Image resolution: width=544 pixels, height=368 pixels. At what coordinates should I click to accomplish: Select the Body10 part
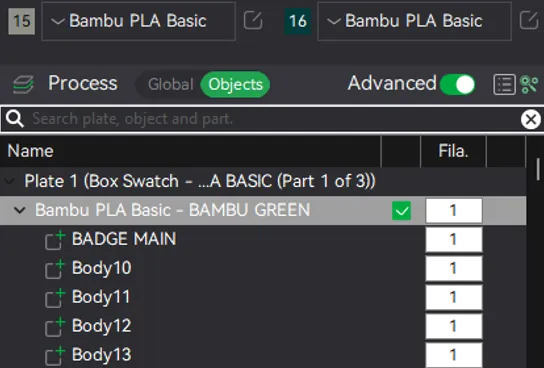tap(102, 268)
